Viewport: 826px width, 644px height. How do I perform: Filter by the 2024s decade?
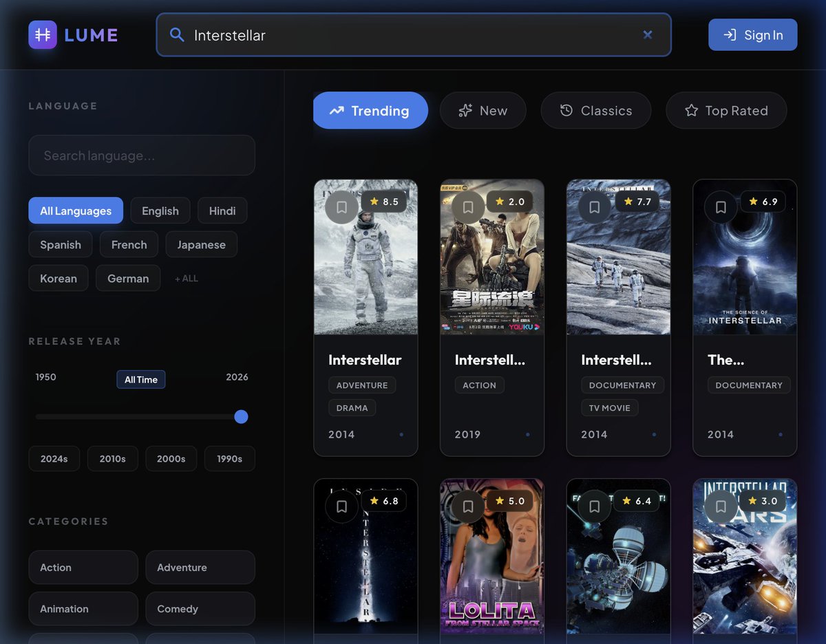pos(54,458)
